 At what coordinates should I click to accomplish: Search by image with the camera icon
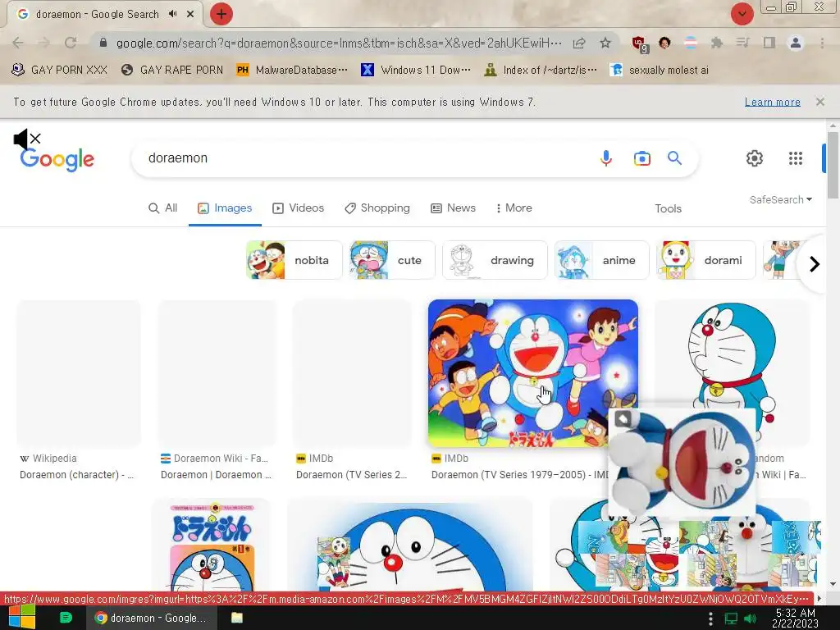tap(641, 158)
